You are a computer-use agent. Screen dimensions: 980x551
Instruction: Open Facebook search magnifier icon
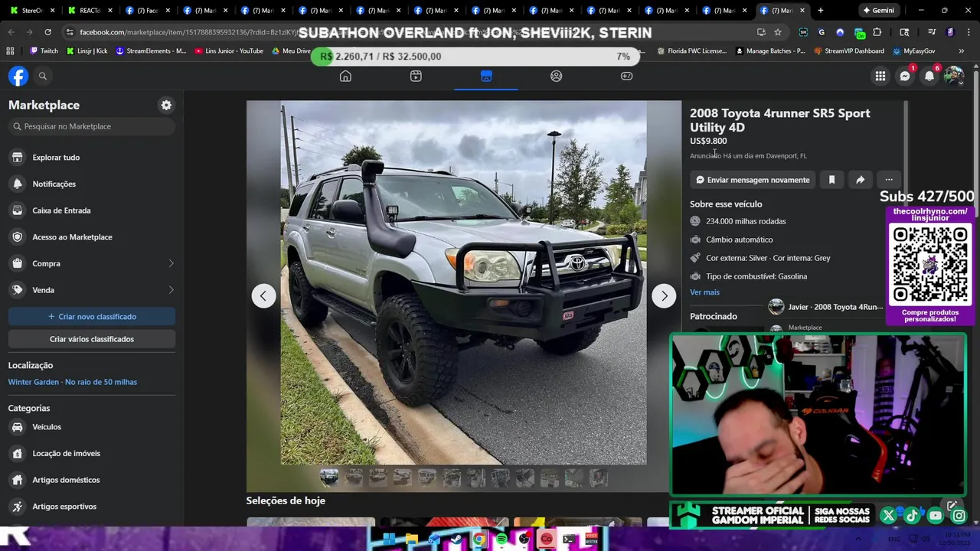click(x=43, y=76)
